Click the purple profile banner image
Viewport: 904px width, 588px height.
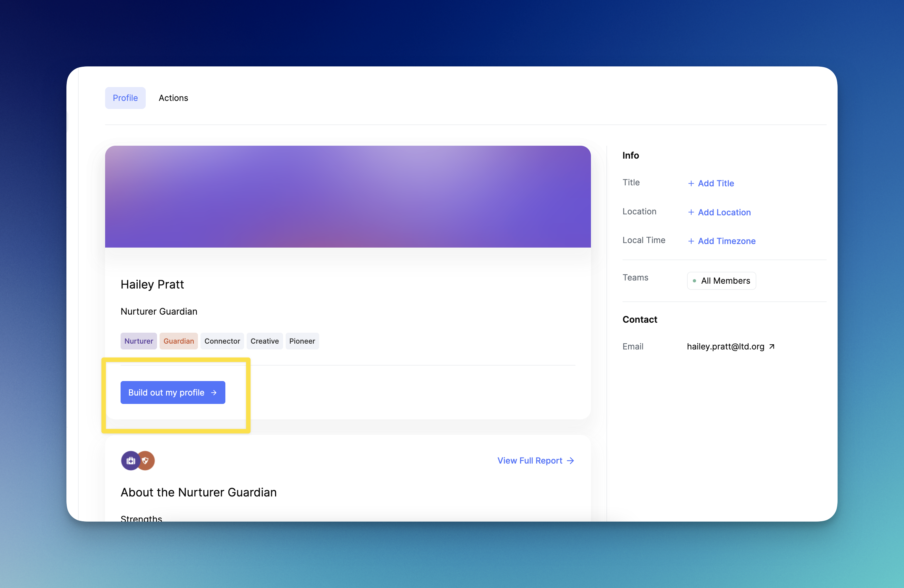348,197
